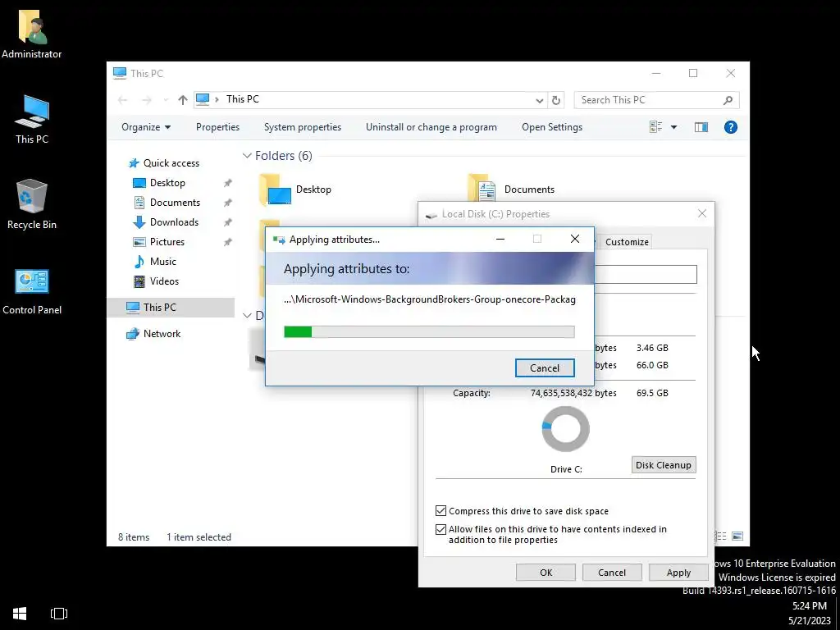Screen dimensions: 840x630
Task: Select Pictures in the navigation pane
Action: click(x=167, y=242)
